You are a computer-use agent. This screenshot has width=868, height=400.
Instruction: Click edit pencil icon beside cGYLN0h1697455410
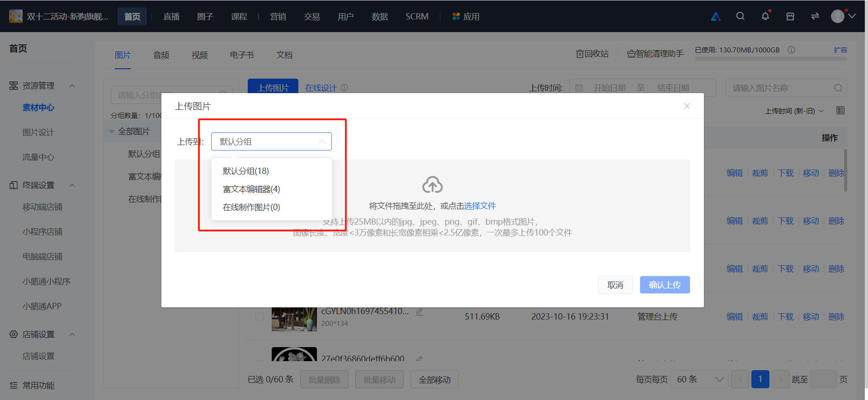(x=420, y=312)
